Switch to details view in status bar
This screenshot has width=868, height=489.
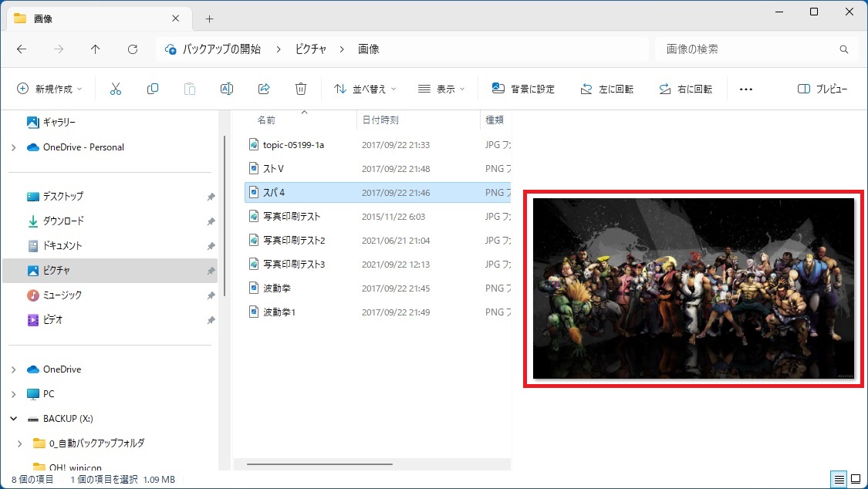click(839, 480)
